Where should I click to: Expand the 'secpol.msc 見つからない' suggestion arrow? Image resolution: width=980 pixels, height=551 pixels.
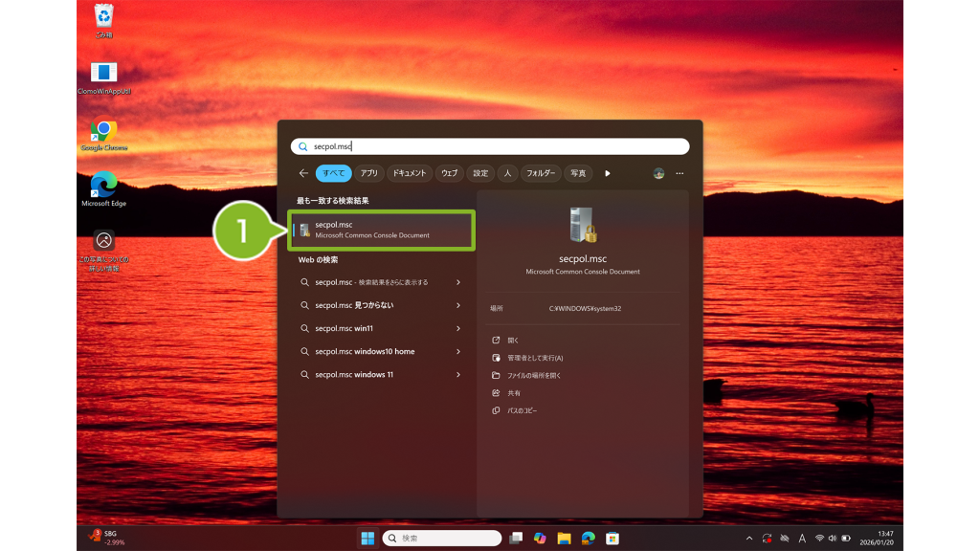[458, 305]
